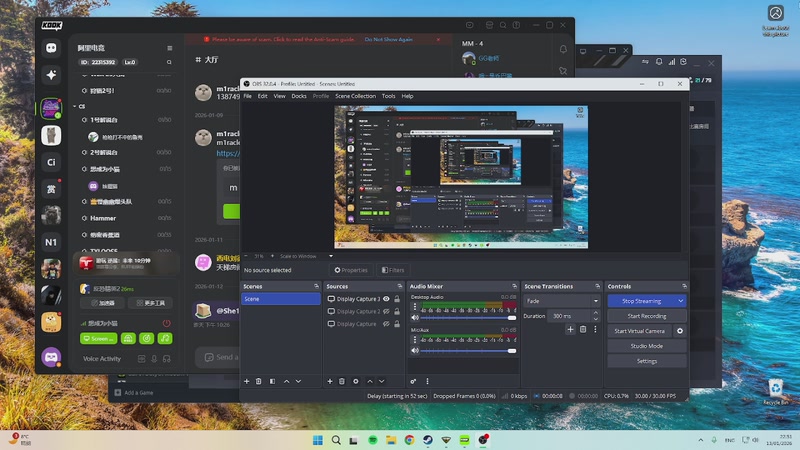
Task: Toggle lock on Display Capture 3
Action: tap(397, 299)
